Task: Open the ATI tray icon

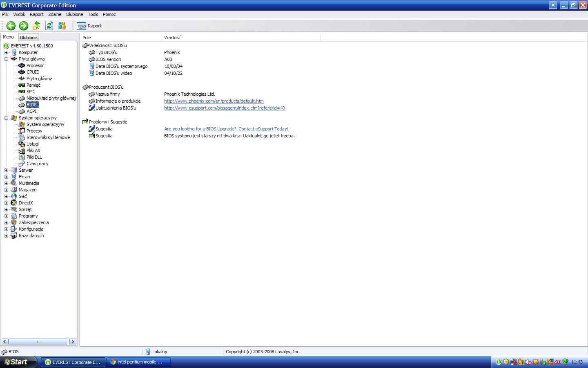Action: tap(557, 362)
